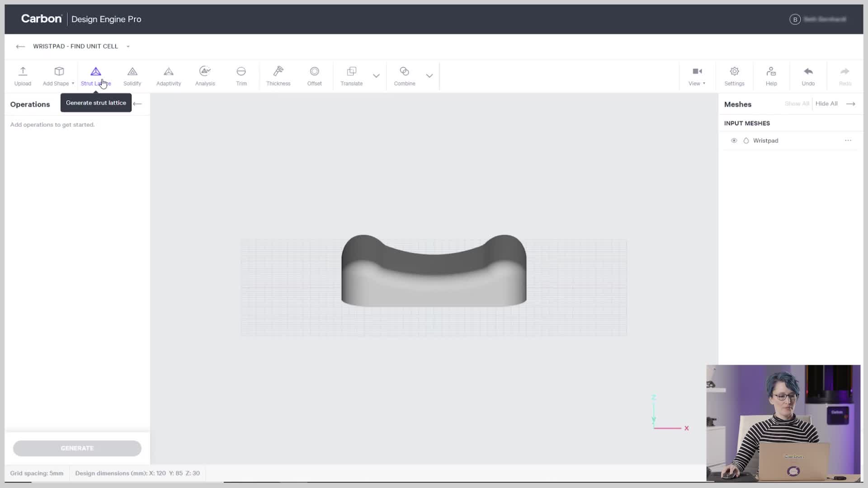Screen dimensions: 868x488
Task: Expand the chevron next to Translate
Action: click(376, 75)
